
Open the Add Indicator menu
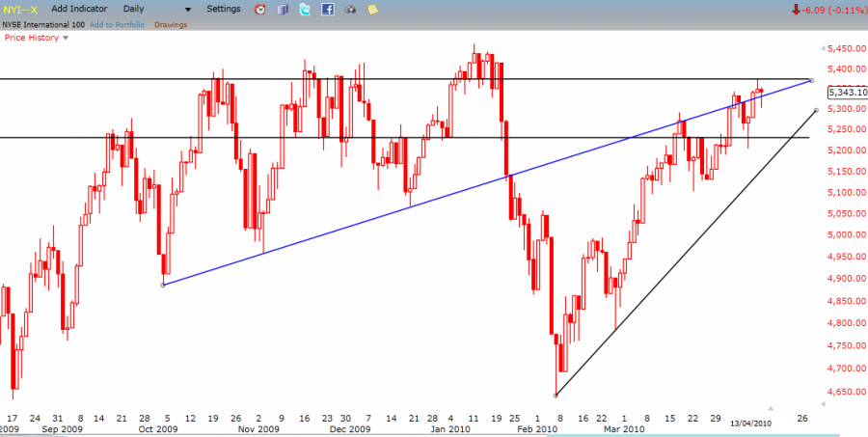(80, 10)
